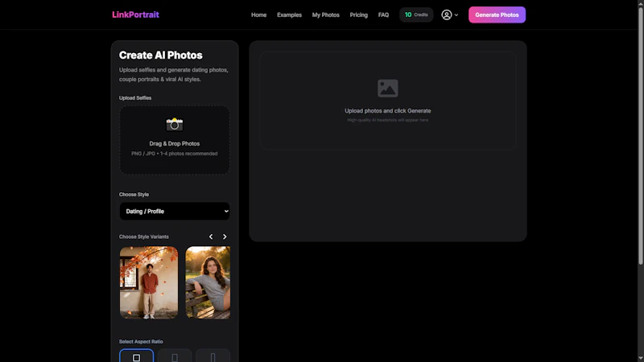The image size is (644, 362).
Task: Open the FAQ nav link
Action: pos(383,14)
